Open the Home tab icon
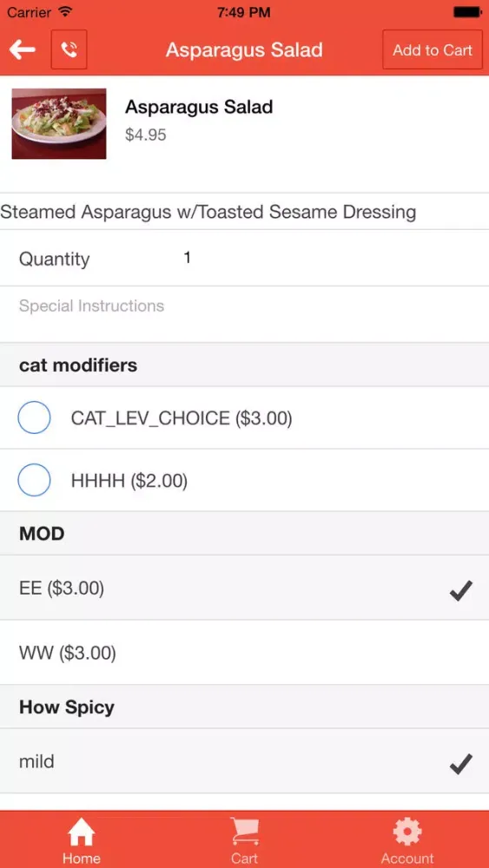489x868 pixels. tap(82, 832)
